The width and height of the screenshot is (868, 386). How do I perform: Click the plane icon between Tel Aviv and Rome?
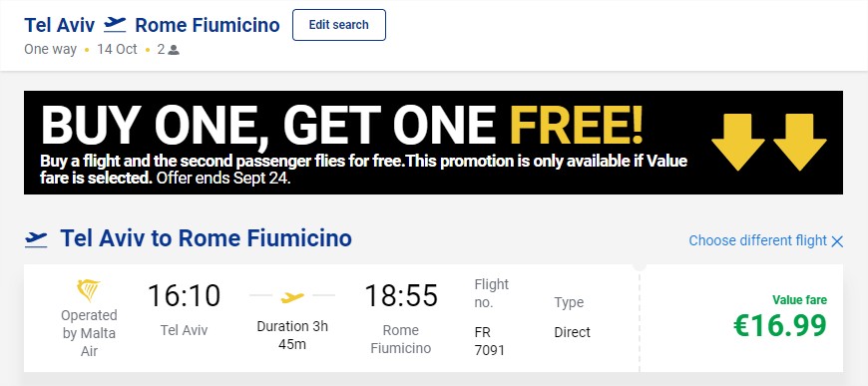115,24
